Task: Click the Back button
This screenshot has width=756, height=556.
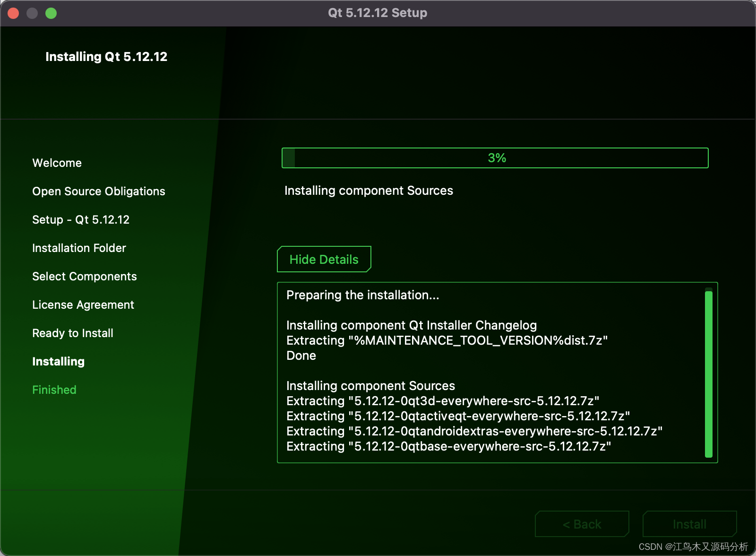Action: pos(581,524)
